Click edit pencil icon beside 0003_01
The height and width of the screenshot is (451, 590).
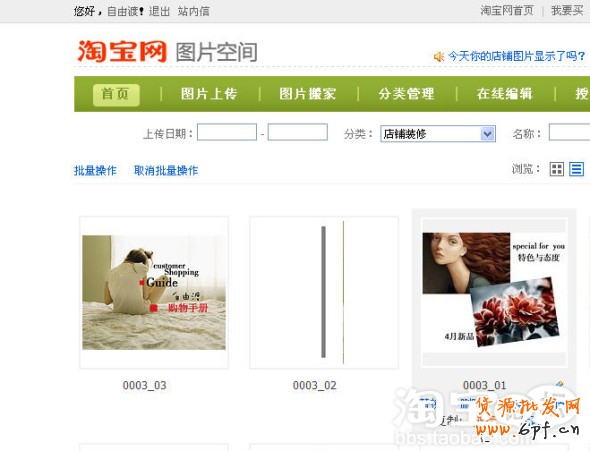(560, 384)
